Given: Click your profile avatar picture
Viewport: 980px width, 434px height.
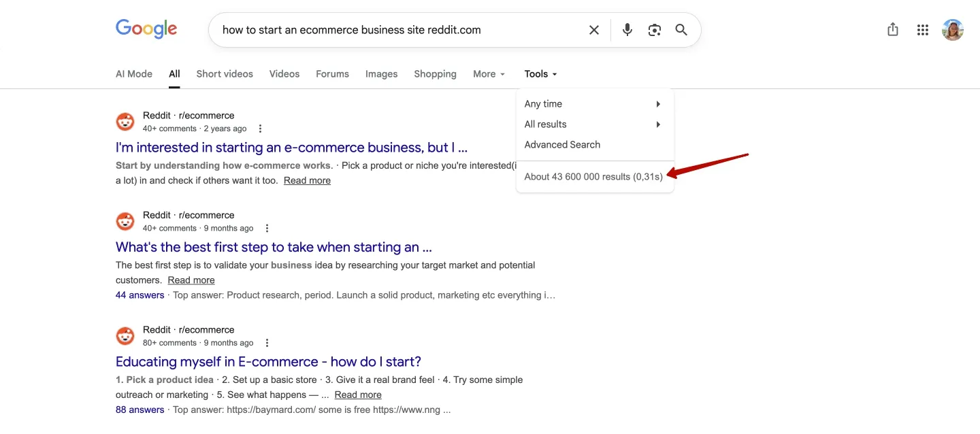Looking at the screenshot, I should pos(952,29).
